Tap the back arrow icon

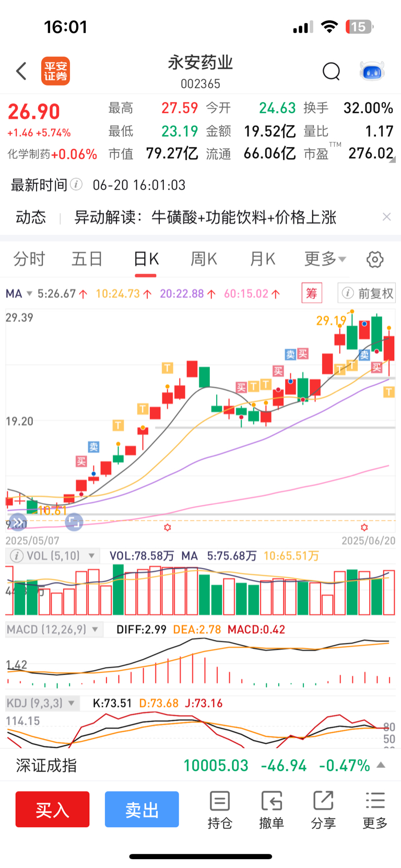(x=21, y=71)
